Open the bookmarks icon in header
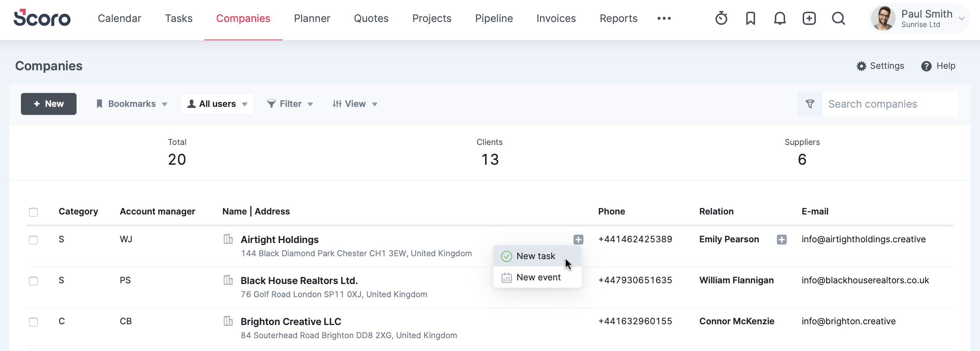 tap(750, 18)
